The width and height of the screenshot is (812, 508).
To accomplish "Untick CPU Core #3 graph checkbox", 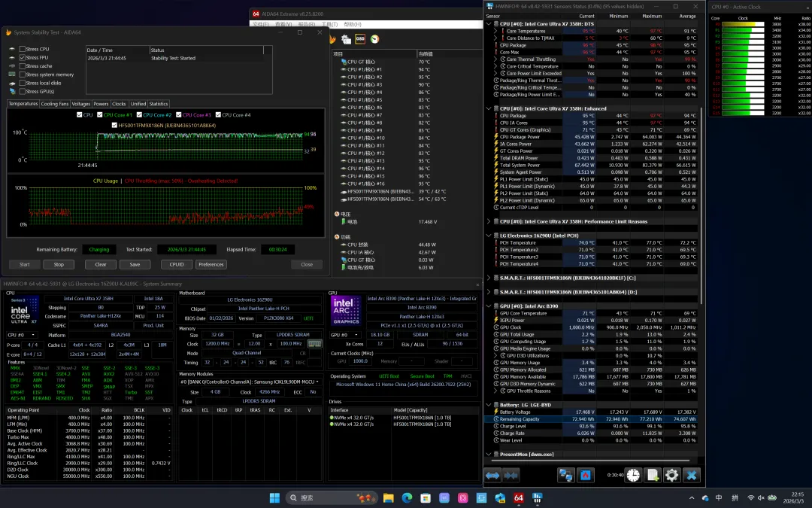I will pyautogui.click(x=179, y=115).
